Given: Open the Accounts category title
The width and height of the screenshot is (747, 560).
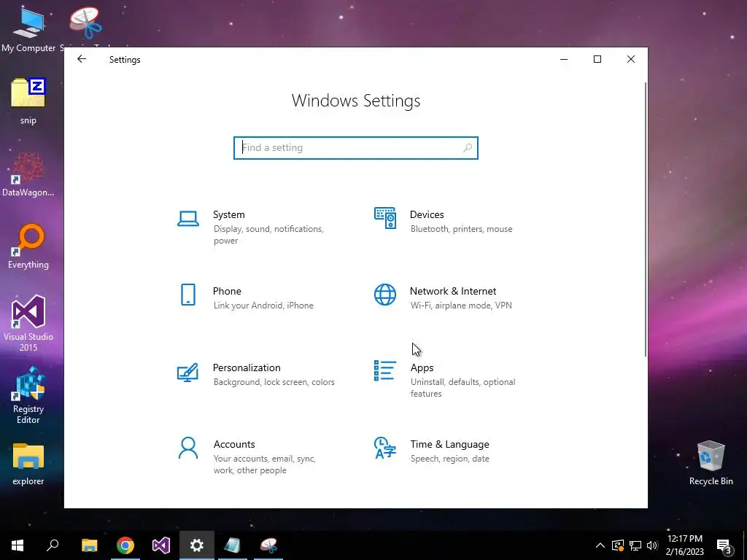Looking at the screenshot, I should click(x=234, y=444).
